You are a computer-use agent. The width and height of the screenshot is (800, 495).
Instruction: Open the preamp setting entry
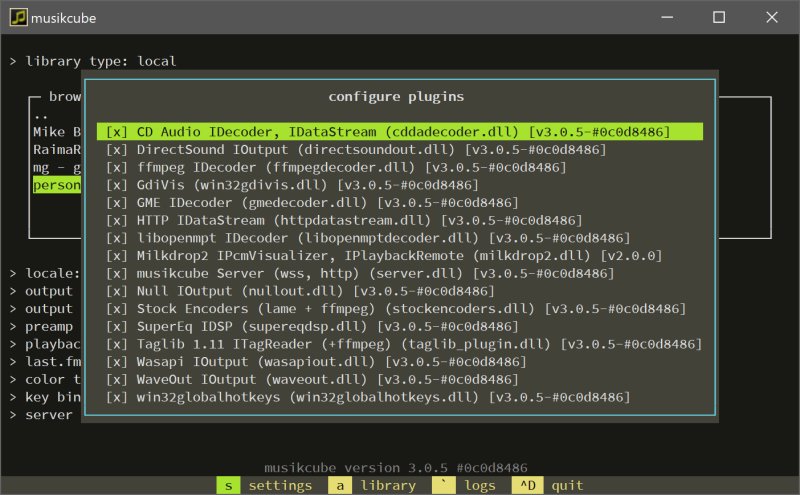[42, 327]
